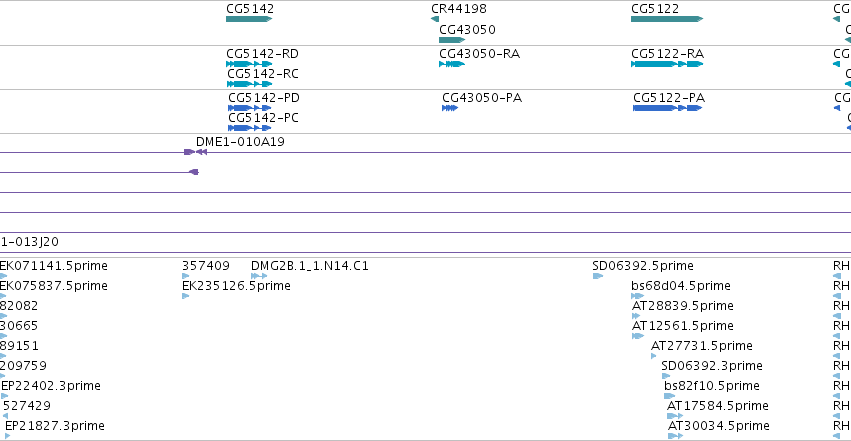Select the AT12561.5prime arrow glyph

(638, 336)
